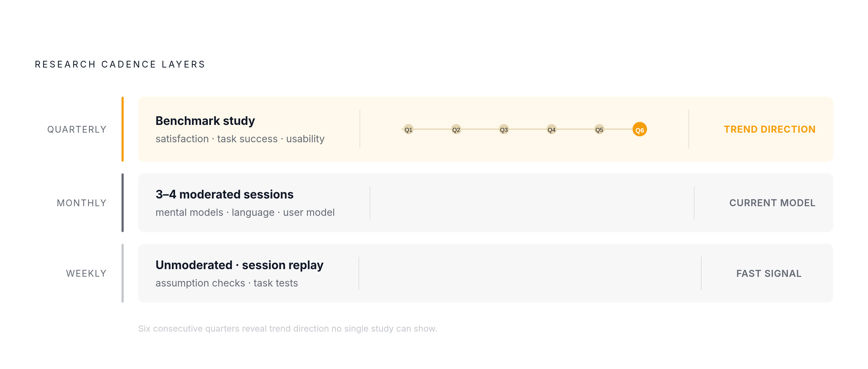868x369 pixels.
Task: Click the dark gray monthly accent bar
Action: coord(123,203)
